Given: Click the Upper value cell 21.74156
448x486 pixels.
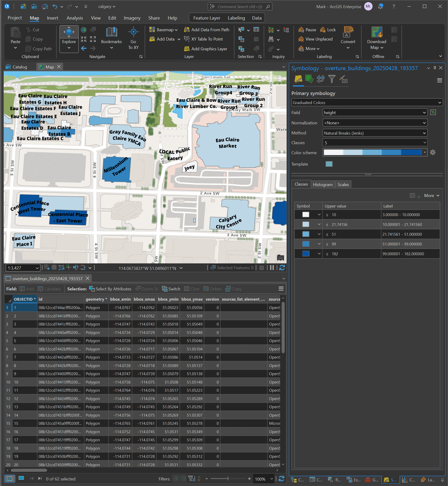Looking at the screenshot, I should coord(351,224).
